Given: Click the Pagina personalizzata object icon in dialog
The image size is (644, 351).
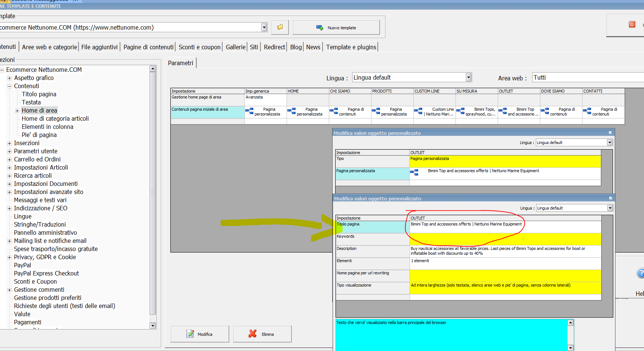Looking at the screenshot, I should (x=414, y=172).
